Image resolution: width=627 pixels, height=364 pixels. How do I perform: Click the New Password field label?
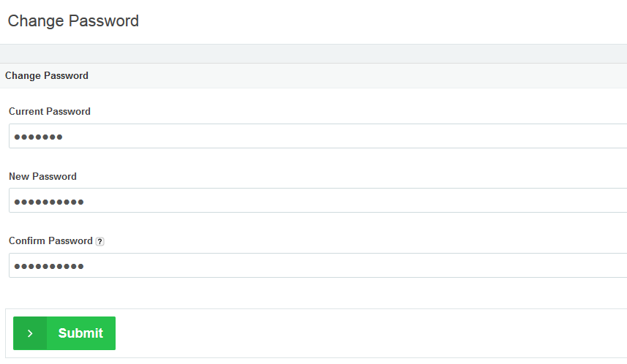pos(42,176)
